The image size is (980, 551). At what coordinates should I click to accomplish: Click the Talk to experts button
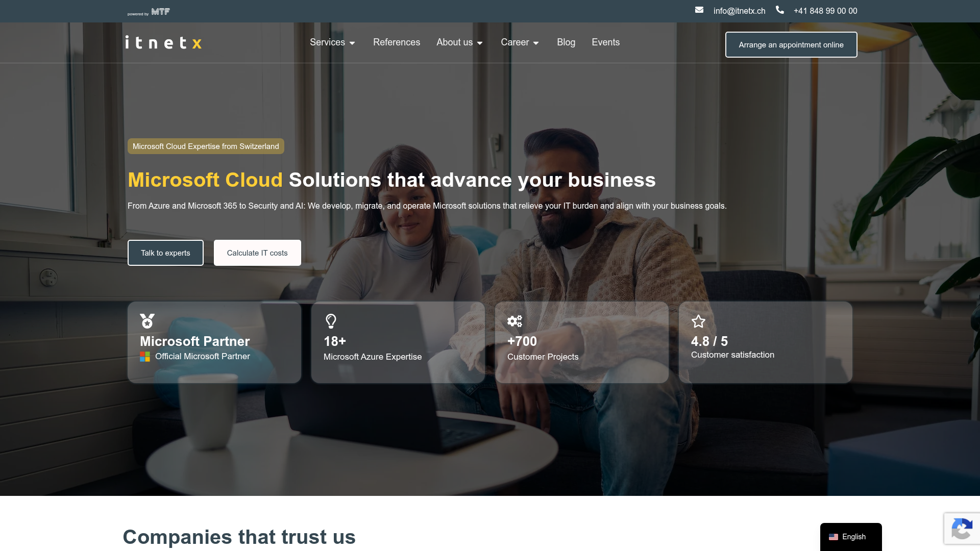click(x=165, y=253)
